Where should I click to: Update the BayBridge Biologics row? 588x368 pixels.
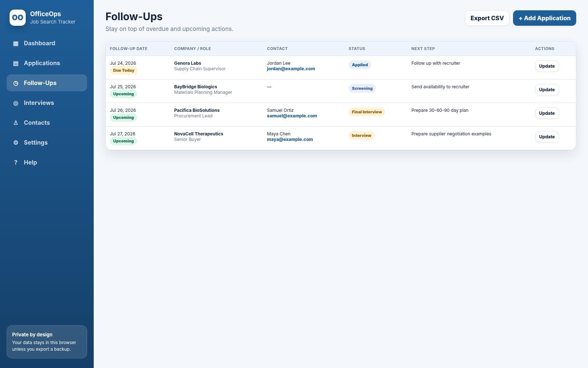[x=547, y=90]
